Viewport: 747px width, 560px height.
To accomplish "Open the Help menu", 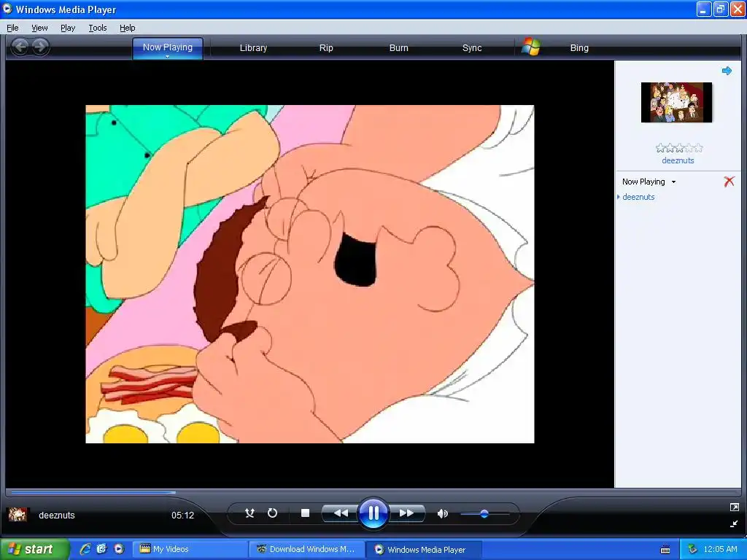I will (x=127, y=28).
